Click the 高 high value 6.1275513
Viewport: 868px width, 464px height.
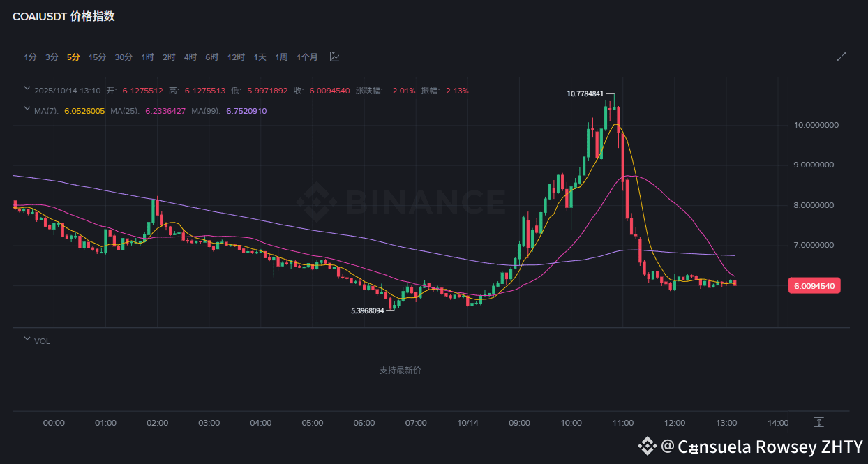[x=205, y=91]
